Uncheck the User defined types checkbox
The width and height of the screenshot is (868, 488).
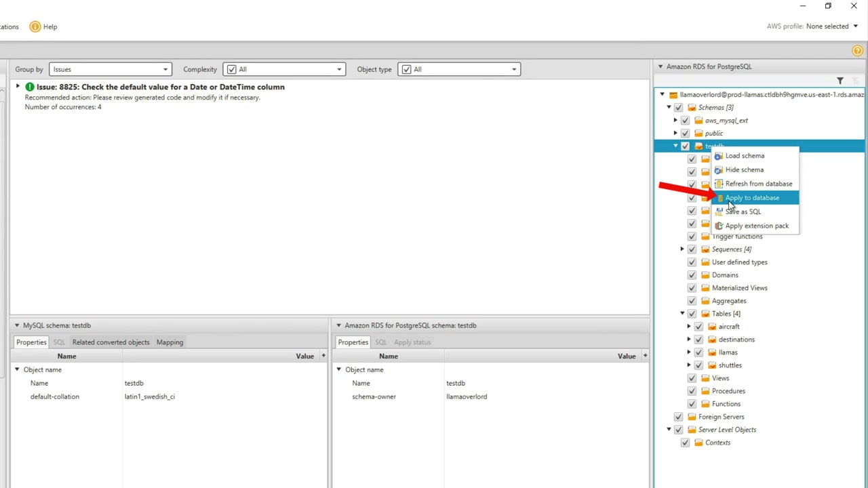click(692, 262)
